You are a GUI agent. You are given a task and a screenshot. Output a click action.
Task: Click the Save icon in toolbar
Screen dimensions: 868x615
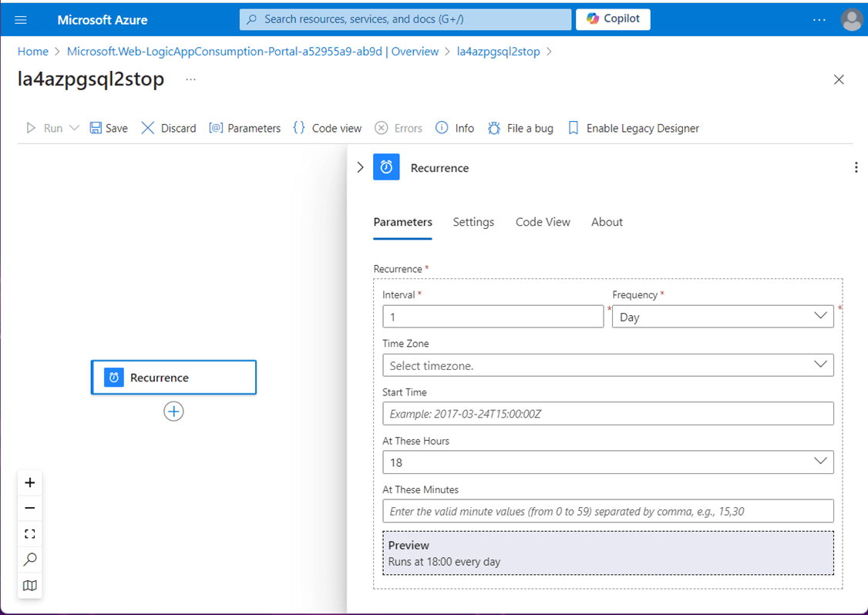[x=96, y=128]
